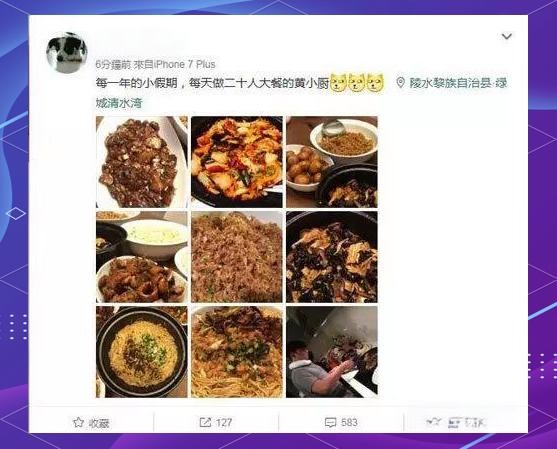Click the like icon at bottom right
557x449 pixels.
pos(434,422)
